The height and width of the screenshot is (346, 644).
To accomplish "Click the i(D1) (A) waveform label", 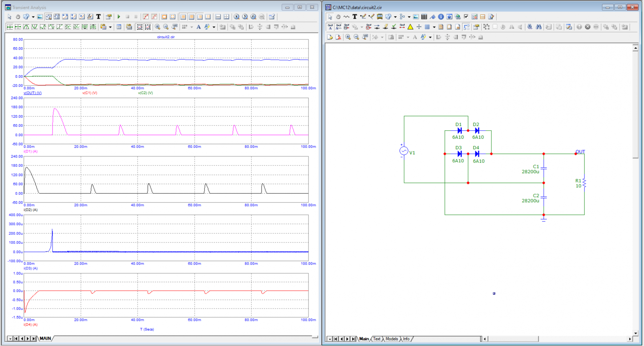I will [x=31, y=151].
